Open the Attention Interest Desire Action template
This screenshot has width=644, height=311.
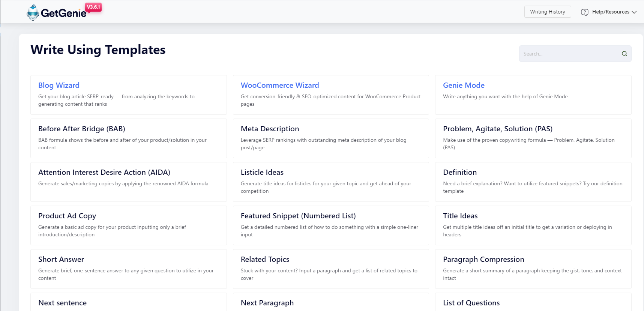coord(129,182)
